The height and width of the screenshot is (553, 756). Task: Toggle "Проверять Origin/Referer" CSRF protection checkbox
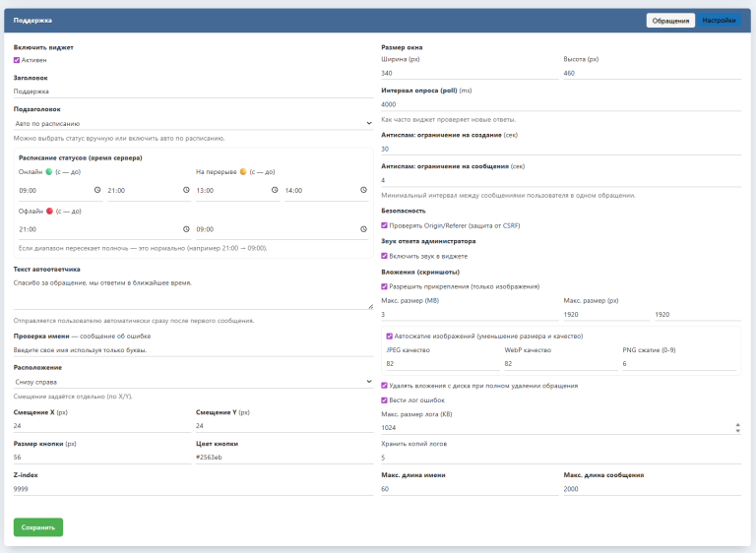click(384, 225)
